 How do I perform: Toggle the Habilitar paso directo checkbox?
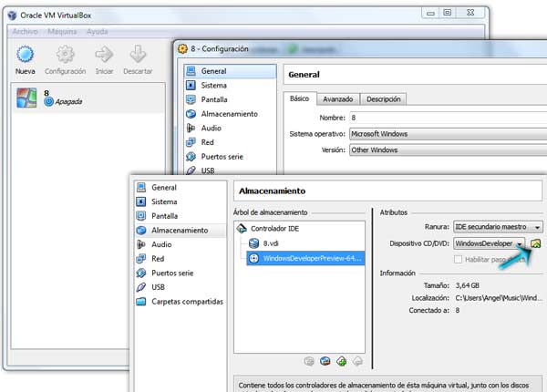pyautogui.click(x=458, y=260)
